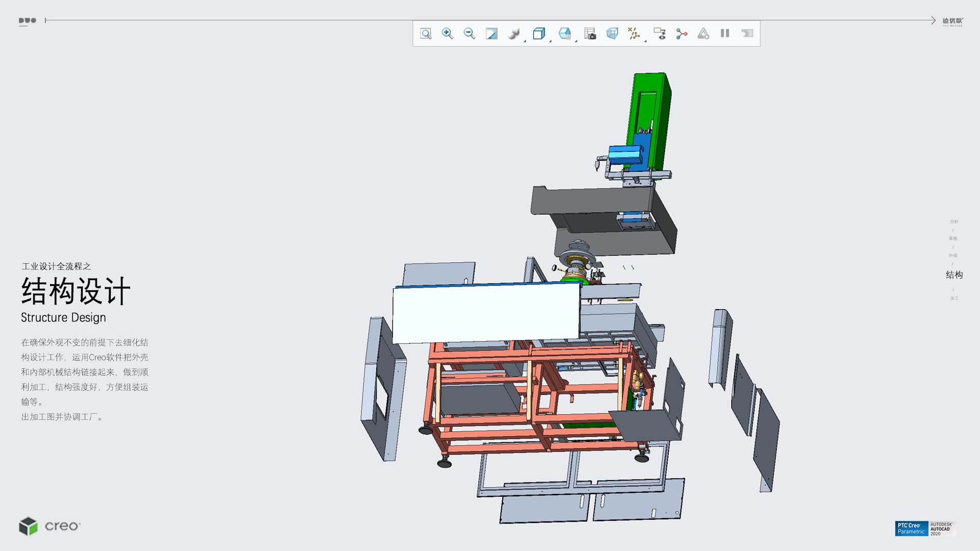
Task: Click the Zoom Out magnifier icon
Action: (470, 34)
